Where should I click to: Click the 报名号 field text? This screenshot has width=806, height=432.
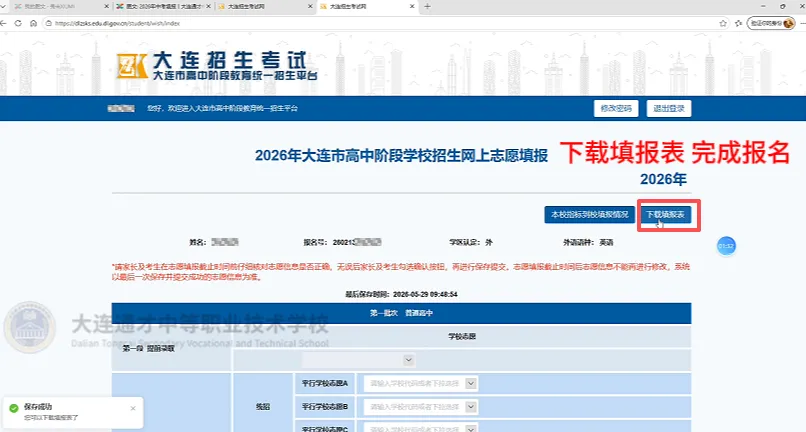click(x=342, y=242)
